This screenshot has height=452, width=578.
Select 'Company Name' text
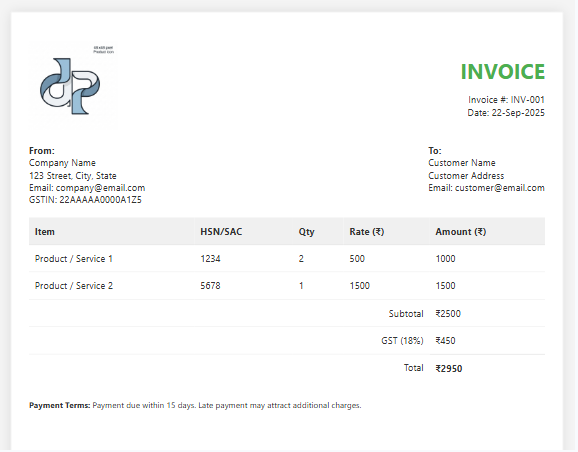click(x=62, y=163)
